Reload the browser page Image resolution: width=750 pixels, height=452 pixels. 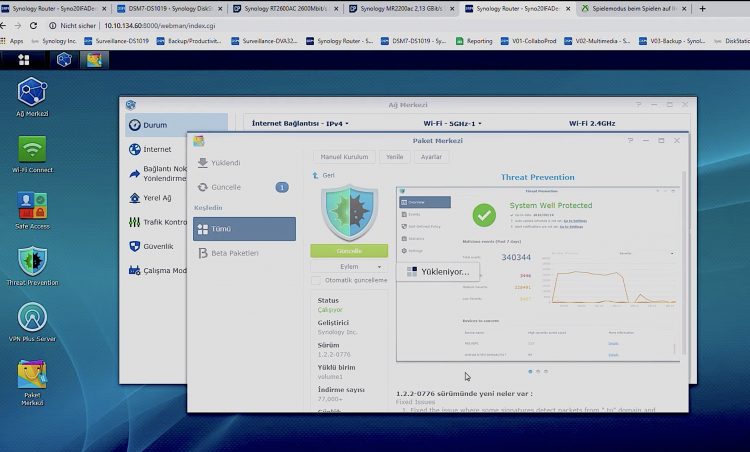33,26
